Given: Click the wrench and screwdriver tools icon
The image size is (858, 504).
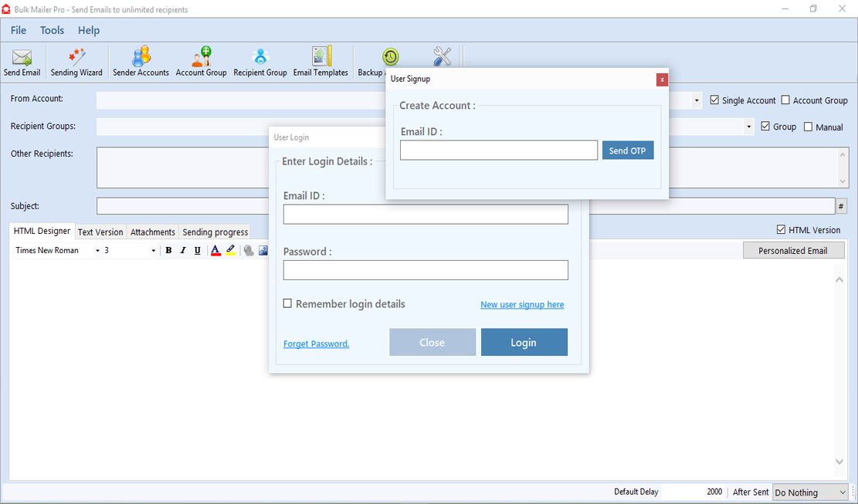Looking at the screenshot, I should [443, 56].
